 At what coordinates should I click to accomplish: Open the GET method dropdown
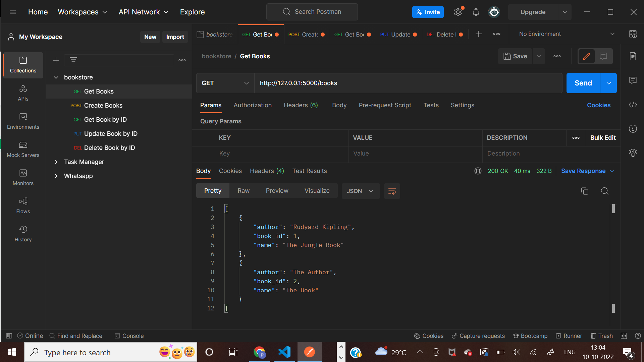tap(225, 83)
